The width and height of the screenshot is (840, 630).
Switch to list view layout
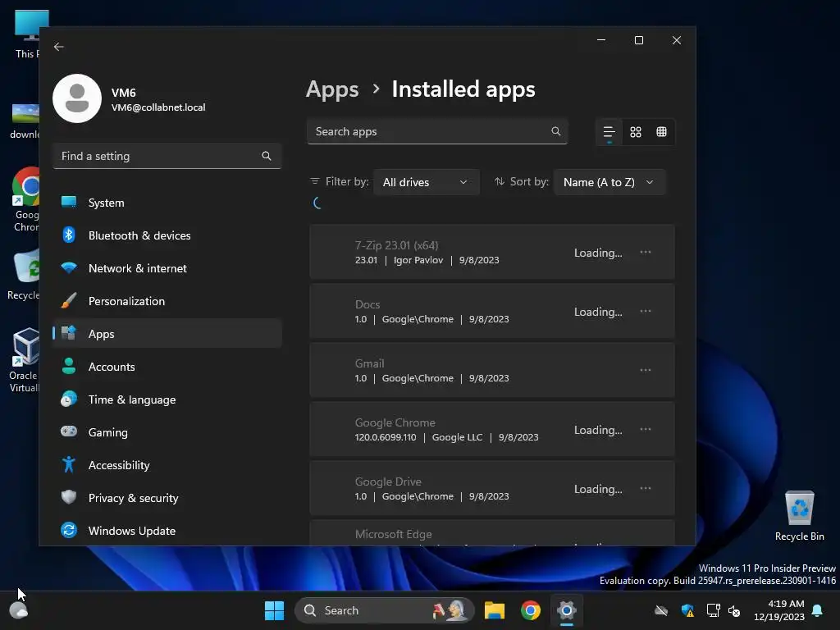pyautogui.click(x=609, y=132)
